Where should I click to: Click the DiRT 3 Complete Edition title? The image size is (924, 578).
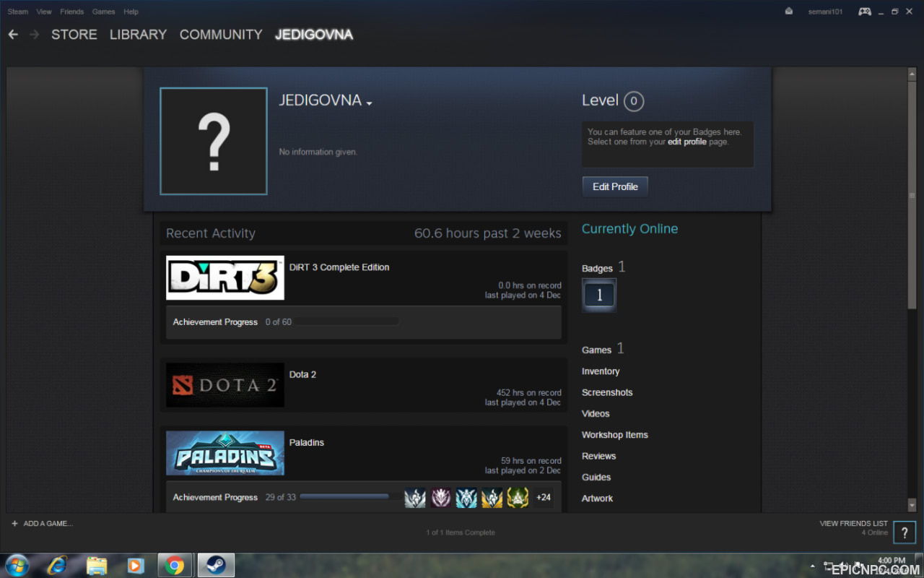click(339, 267)
